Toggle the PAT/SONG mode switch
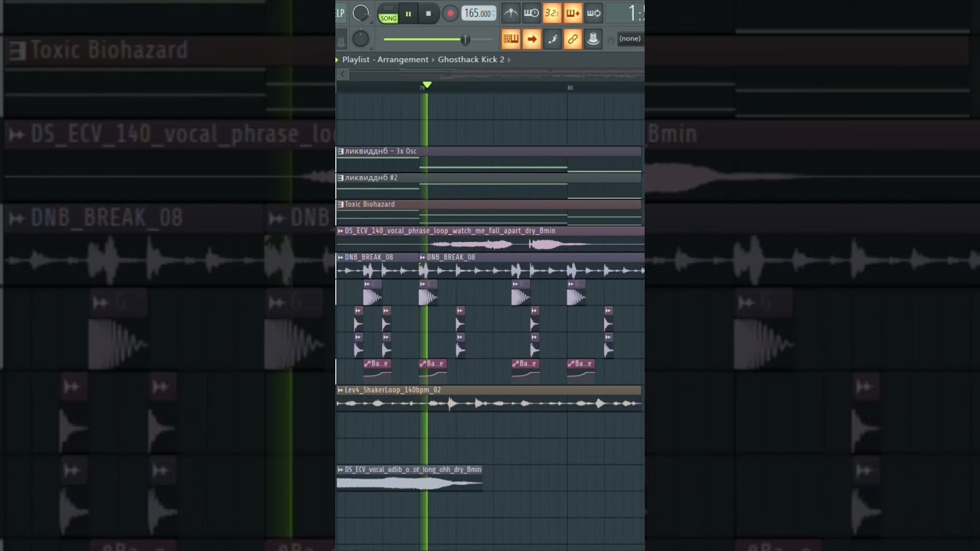 point(388,14)
